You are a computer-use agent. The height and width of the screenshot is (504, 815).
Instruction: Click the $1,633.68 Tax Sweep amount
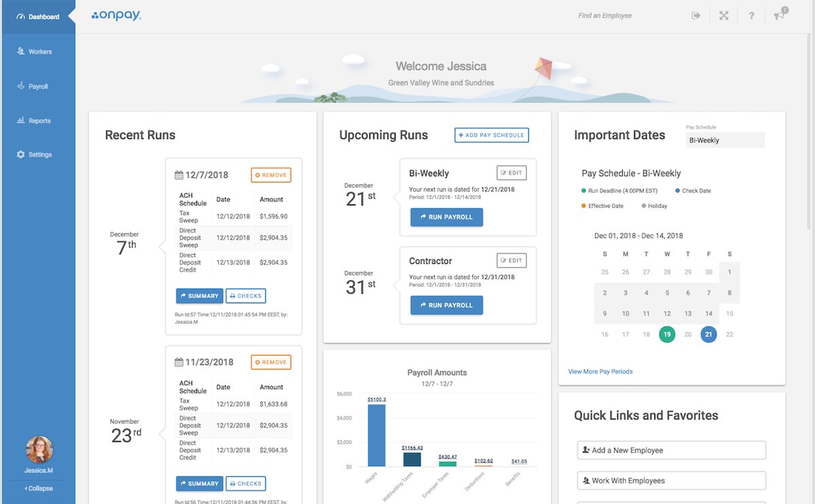[273, 404]
